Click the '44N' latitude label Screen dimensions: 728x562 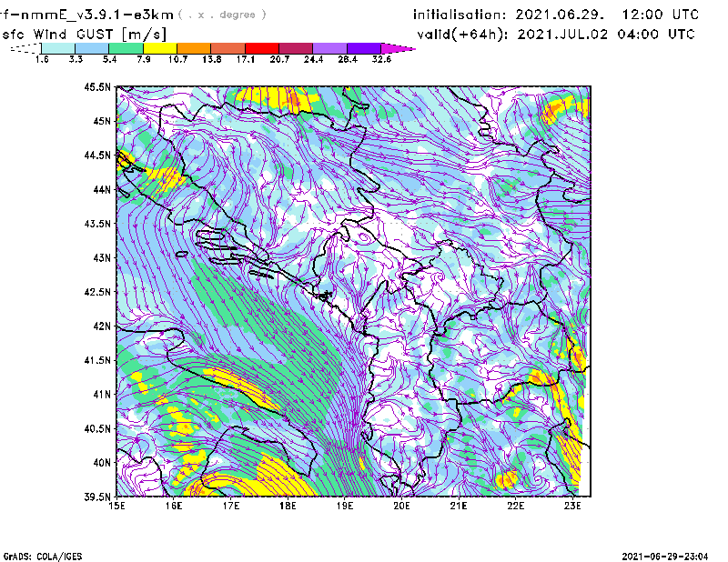[x=102, y=189]
